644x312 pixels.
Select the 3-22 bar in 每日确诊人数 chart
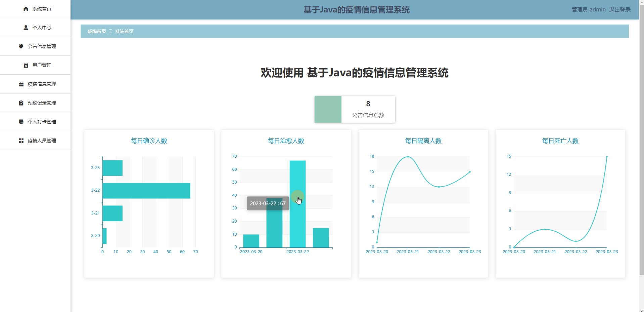click(146, 191)
